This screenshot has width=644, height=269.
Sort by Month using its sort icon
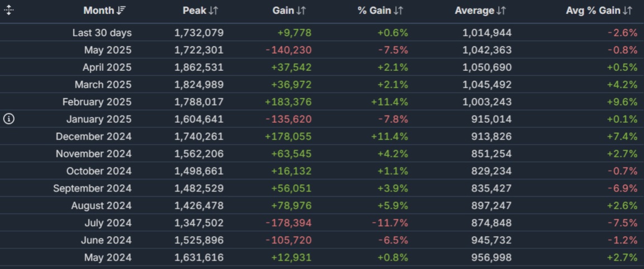pos(122,11)
